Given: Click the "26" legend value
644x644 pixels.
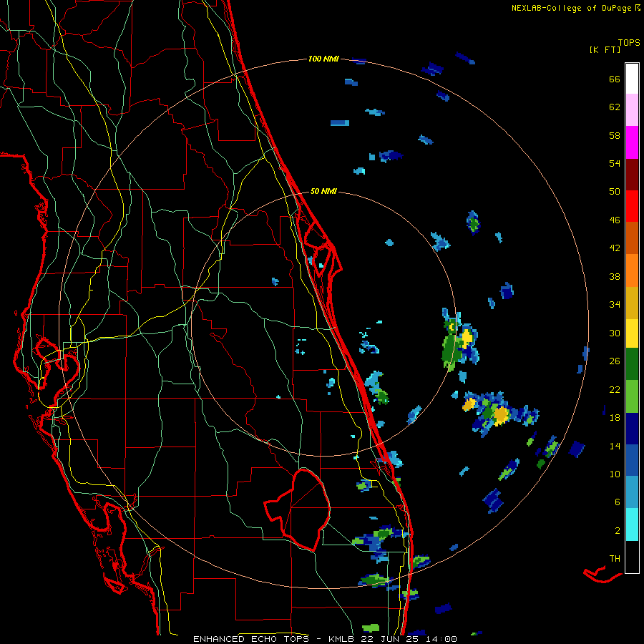Looking at the screenshot, I should pos(615,361).
